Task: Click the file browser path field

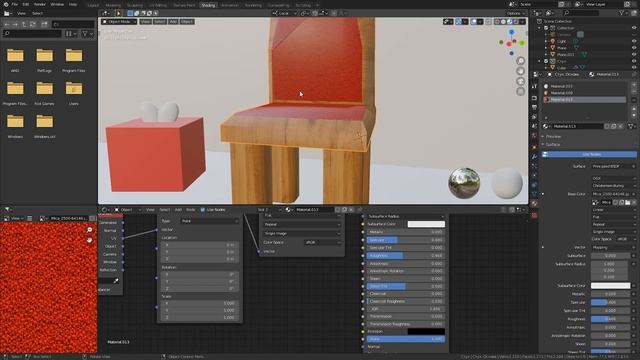Action: [73, 24]
